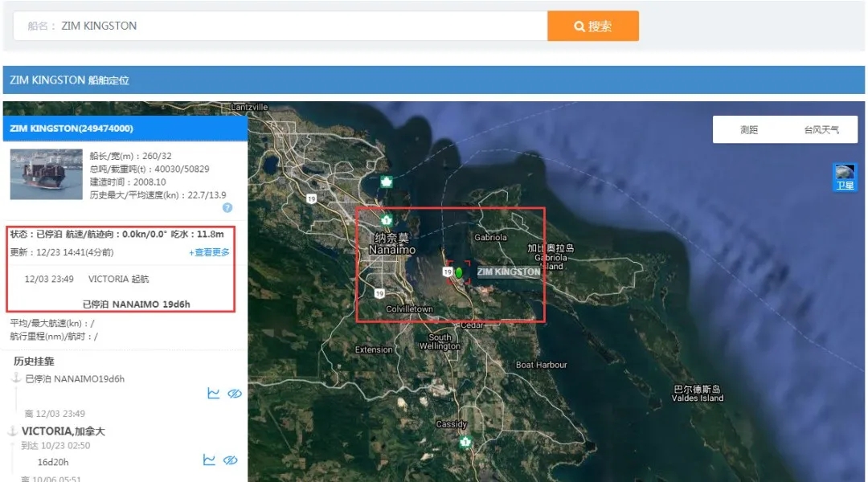The width and height of the screenshot is (868, 482).
Task: Select the 历史最大/平均速度(kn): 22.7/13.9 line
Action: click(x=158, y=194)
